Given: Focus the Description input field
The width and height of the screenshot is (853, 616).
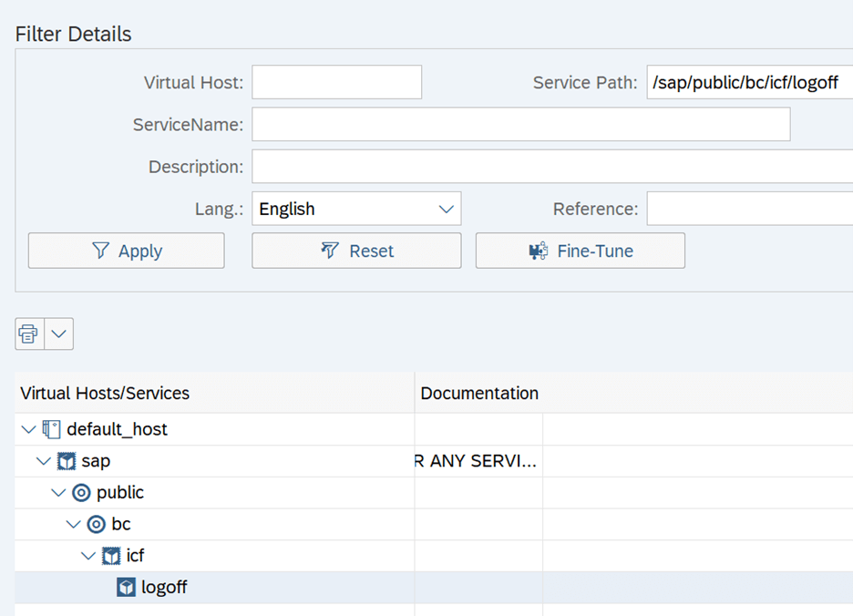Looking at the screenshot, I should click(x=552, y=167).
